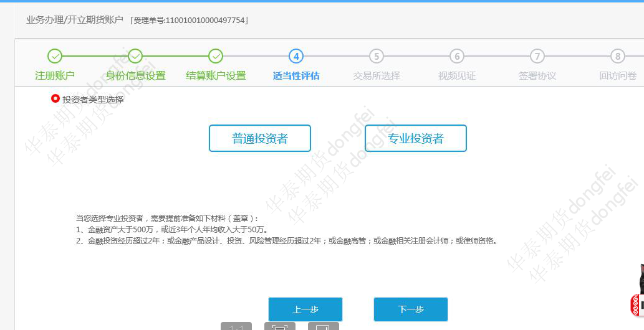Open the 结算账户设置 step label
644x330 pixels.
216,76
